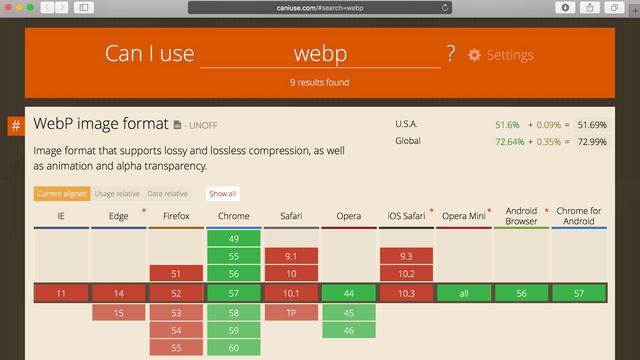Click the webp search field
The height and width of the screenshot is (360, 640).
coord(320,54)
